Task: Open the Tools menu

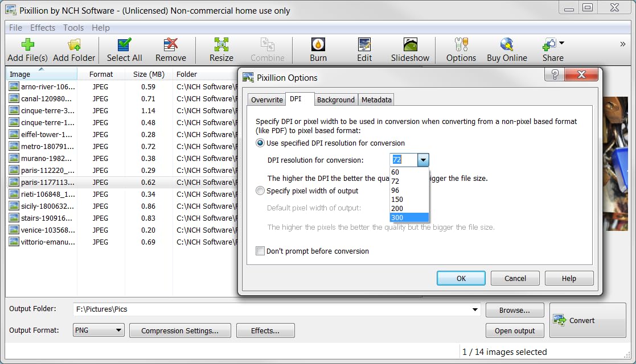Action: point(73,27)
